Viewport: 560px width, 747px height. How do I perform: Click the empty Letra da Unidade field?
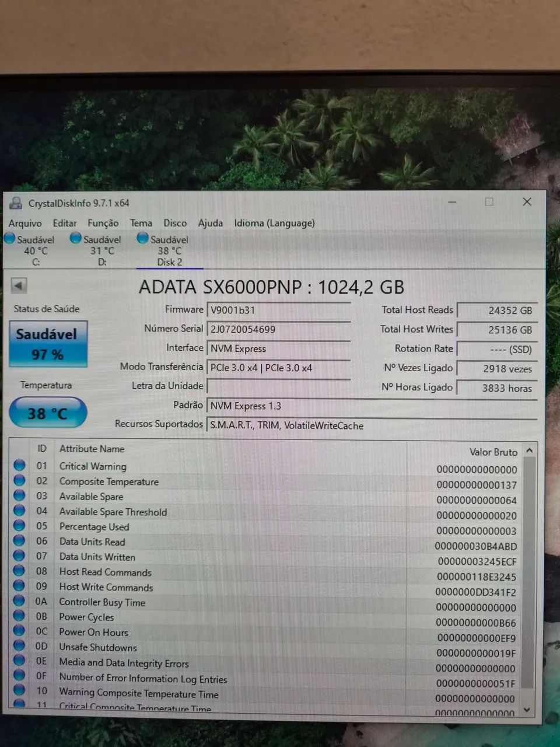click(278, 386)
